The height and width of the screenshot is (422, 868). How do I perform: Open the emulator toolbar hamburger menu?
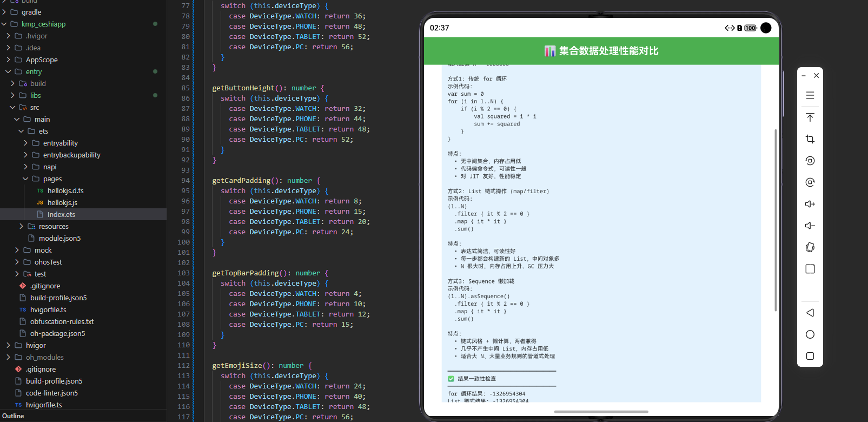click(810, 95)
